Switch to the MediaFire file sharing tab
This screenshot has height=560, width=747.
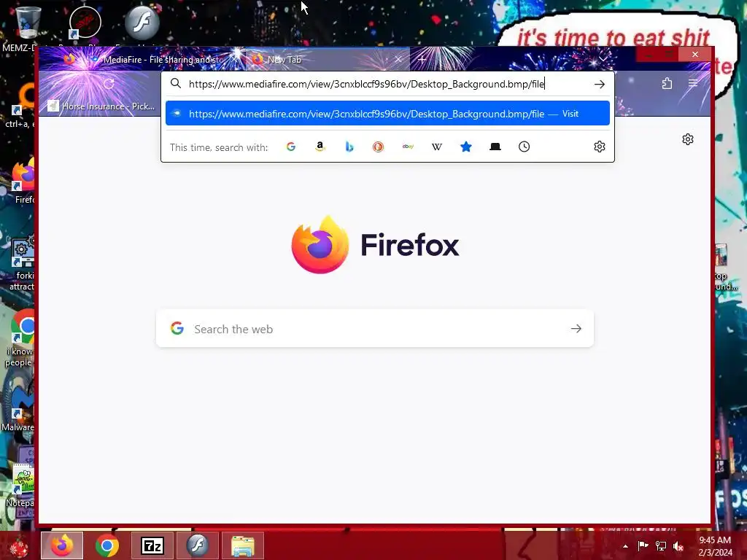coord(163,60)
